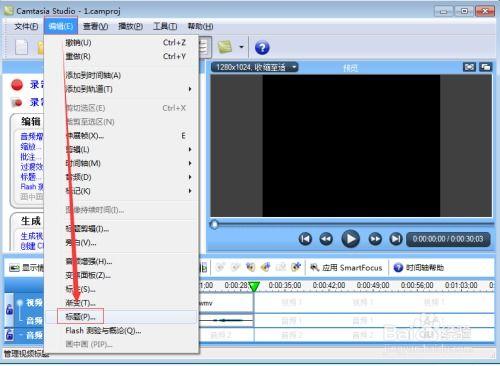Skip to the end of the clip
500x366 pixels.
pyautogui.click(x=396, y=239)
